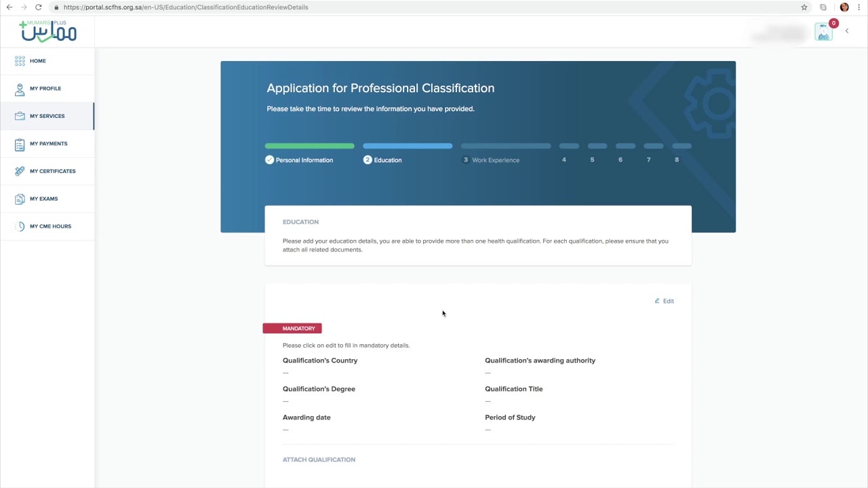Open MY PAYMENTS menu item
Image resolution: width=868 pixels, height=488 pixels.
click(49, 144)
